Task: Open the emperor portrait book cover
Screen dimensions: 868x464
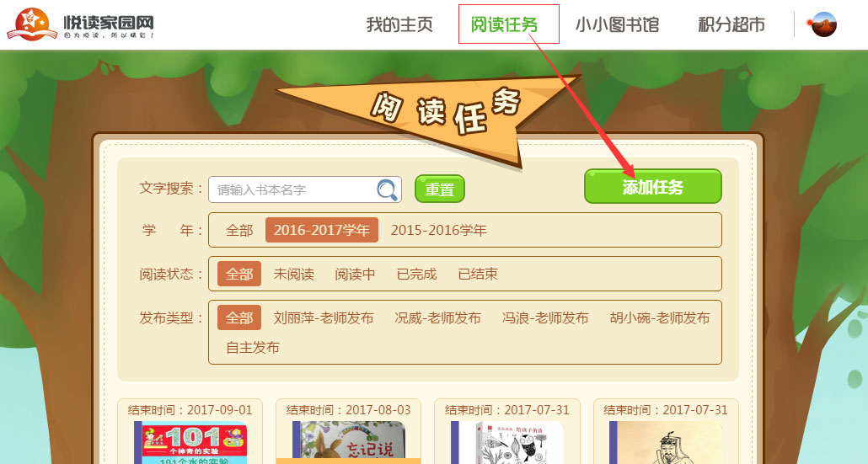Action: (x=666, y=442)
